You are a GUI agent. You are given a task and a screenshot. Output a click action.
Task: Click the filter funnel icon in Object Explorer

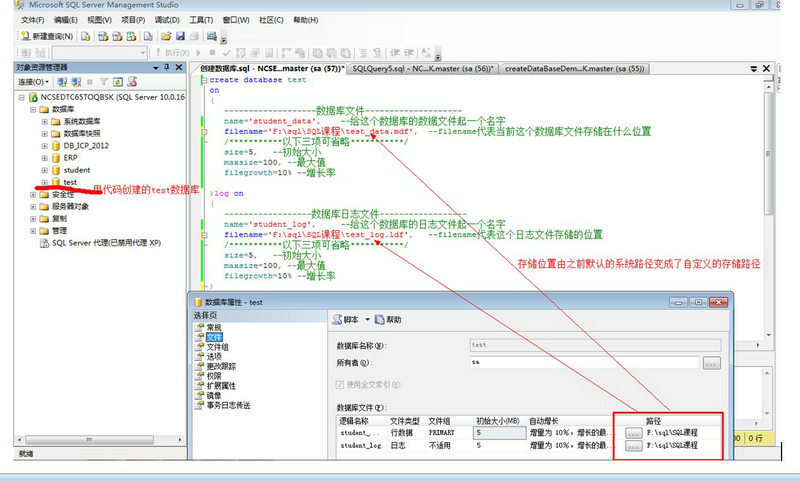tap(104, 82)
